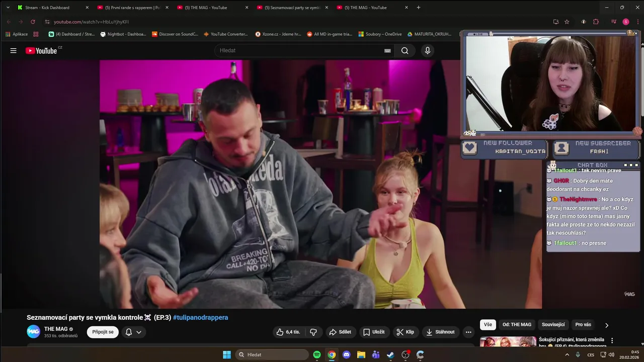Like the video (6,4 tis.)
The width and height of the screenshot is (644, 362).
pos(288,332)
